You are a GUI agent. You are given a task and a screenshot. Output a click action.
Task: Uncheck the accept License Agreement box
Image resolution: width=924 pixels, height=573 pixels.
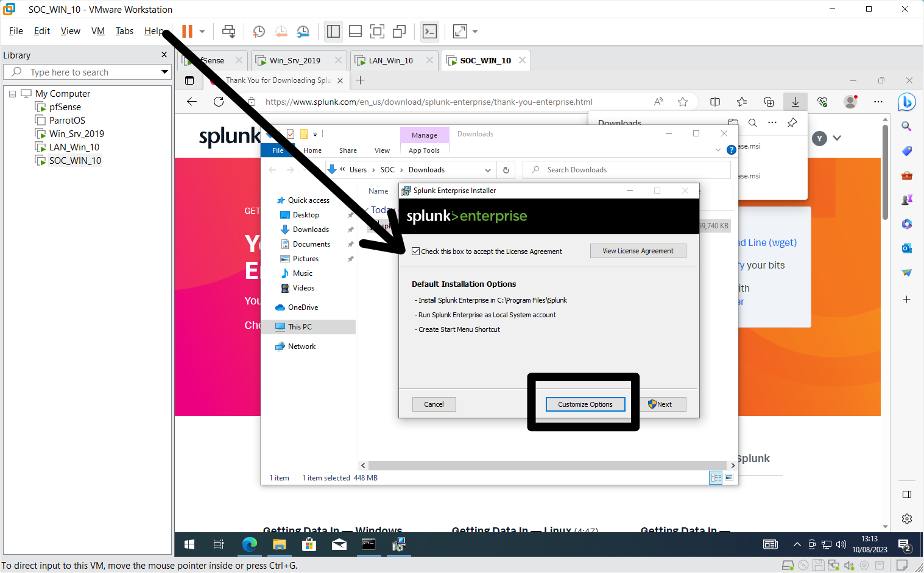click(415, 251)
